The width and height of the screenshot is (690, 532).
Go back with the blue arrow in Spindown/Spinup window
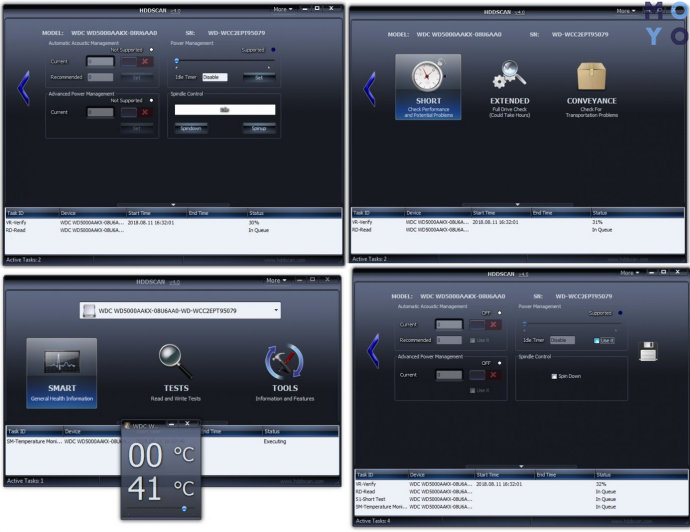(x=24, y=88)
